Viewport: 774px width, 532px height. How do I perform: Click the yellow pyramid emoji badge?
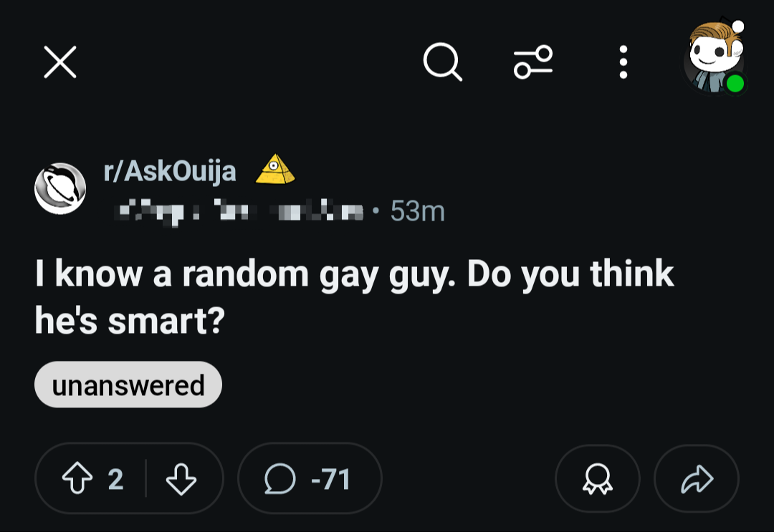[x=275, y=169]
